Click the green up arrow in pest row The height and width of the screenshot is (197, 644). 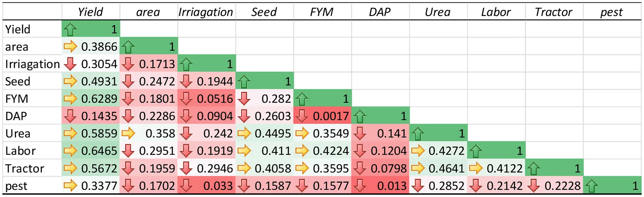point(591,186)
